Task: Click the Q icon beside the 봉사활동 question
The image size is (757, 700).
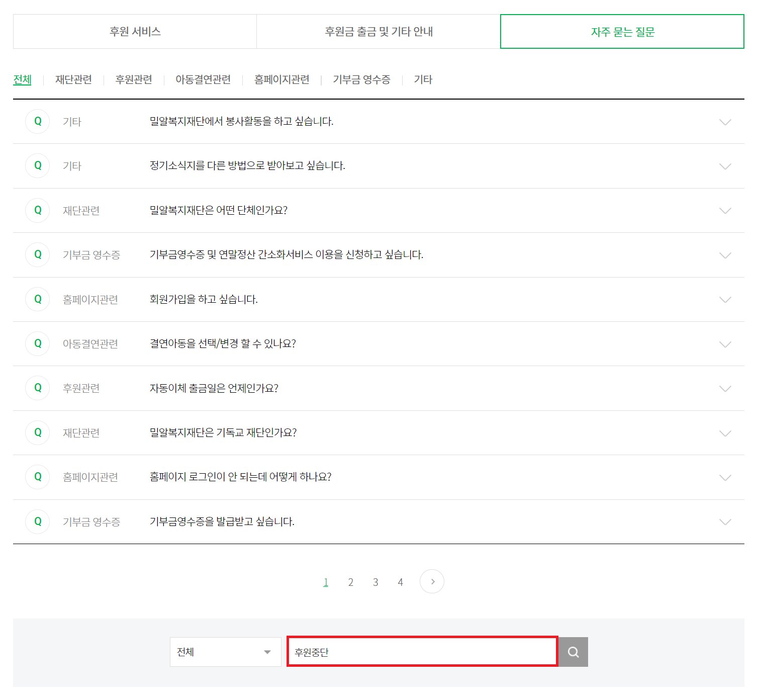Action: click(37, 121)
